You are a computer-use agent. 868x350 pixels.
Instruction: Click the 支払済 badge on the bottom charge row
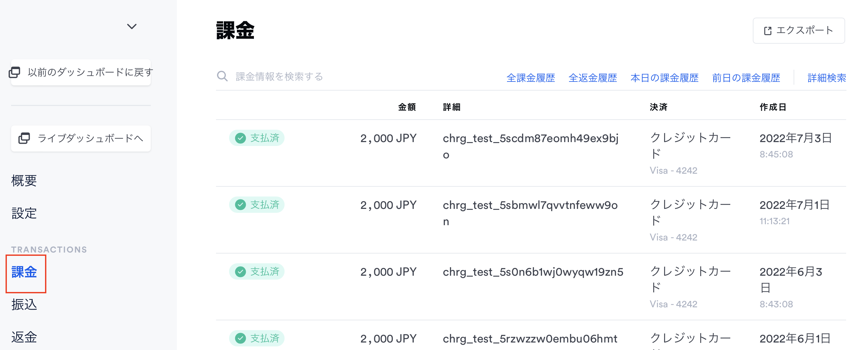point(257,338)
